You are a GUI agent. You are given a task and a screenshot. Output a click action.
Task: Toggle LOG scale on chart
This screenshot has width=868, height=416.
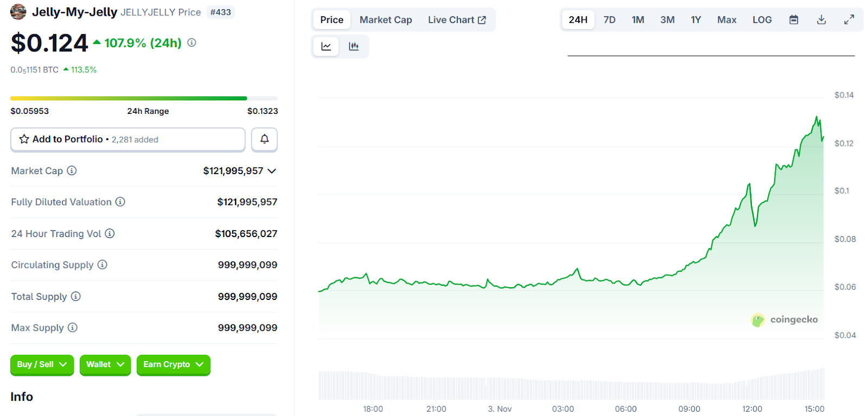[x=762, y=20]
